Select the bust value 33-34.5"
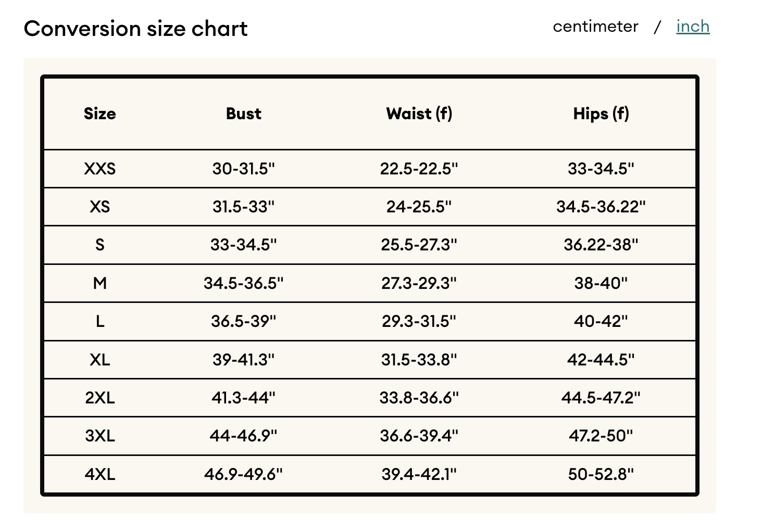The width and height of the screenshot is (774, 532). coord(244,245)
